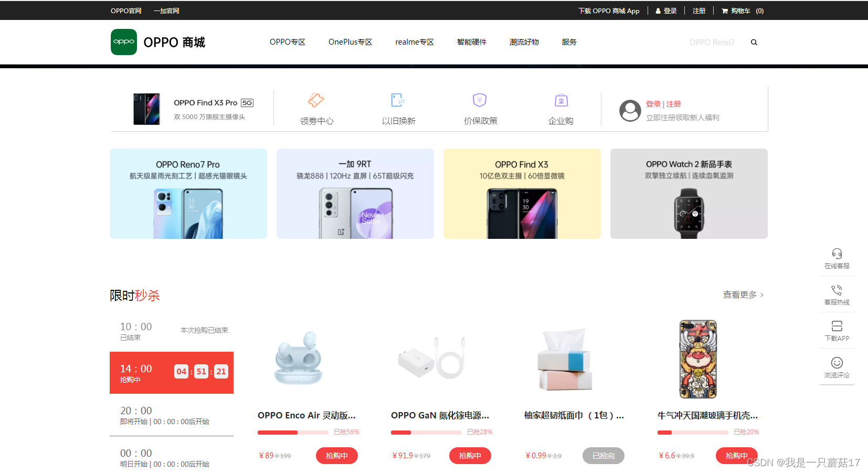Screen dimensions: 868x473
Task: Click the 一加官网 link in top bar
Action: 166,11
